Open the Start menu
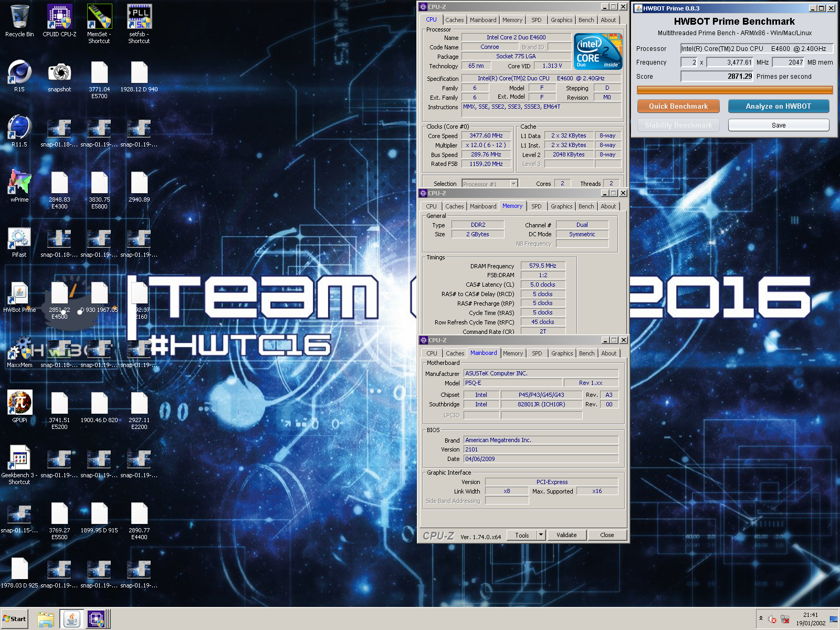The width and height of the screenshot is (840, 630). pos(14,619)
